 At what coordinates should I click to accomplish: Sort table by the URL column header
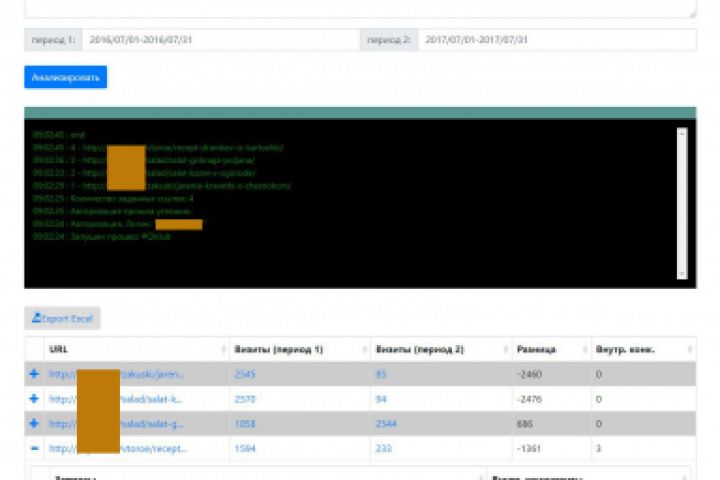point(137,350)
